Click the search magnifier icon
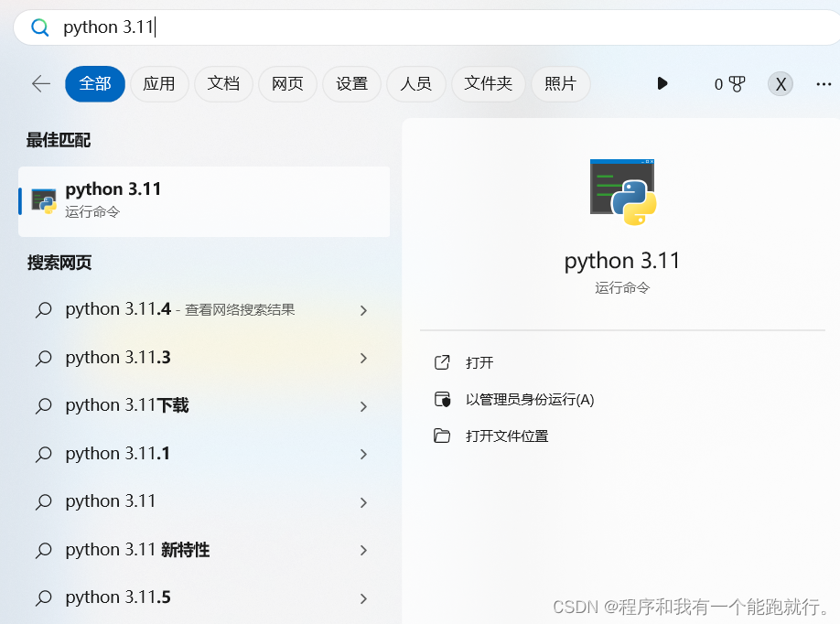Viewport: 840px width, 624px height. (38, 27)
